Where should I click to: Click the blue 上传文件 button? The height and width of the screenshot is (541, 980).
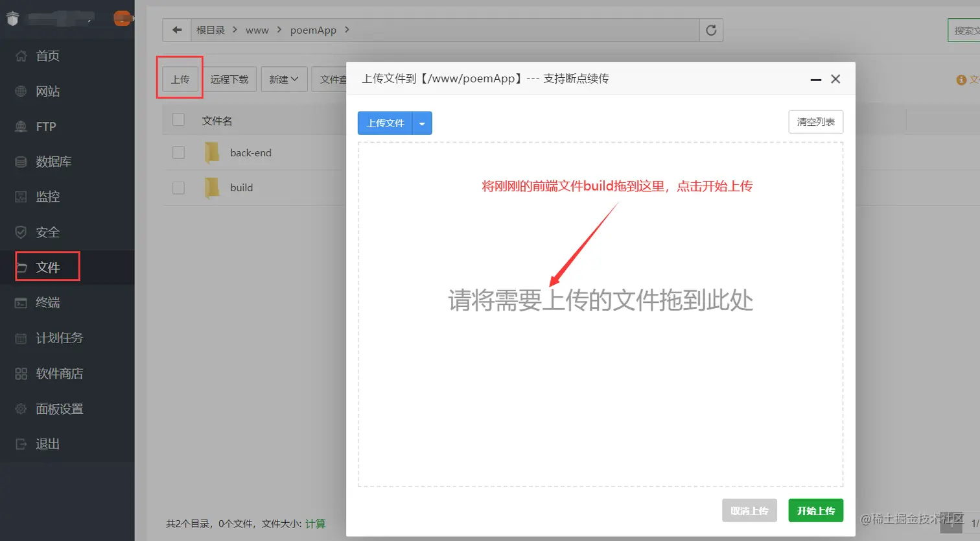[386, 123]
